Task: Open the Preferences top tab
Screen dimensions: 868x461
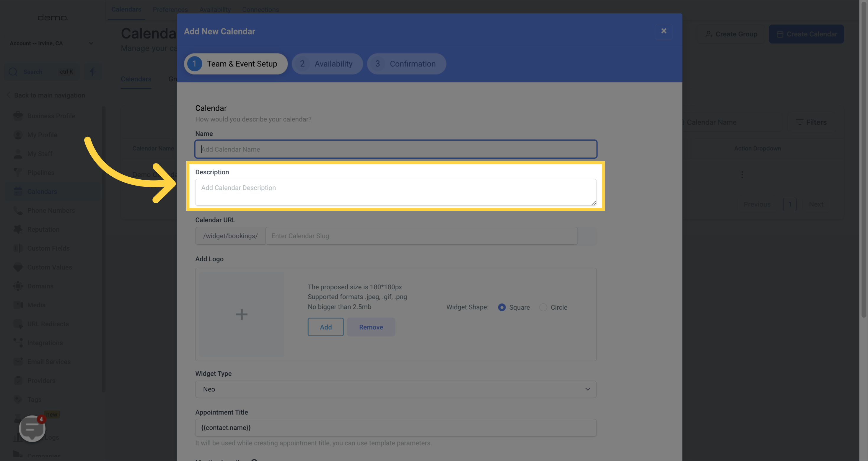Action: click(170, 9)
